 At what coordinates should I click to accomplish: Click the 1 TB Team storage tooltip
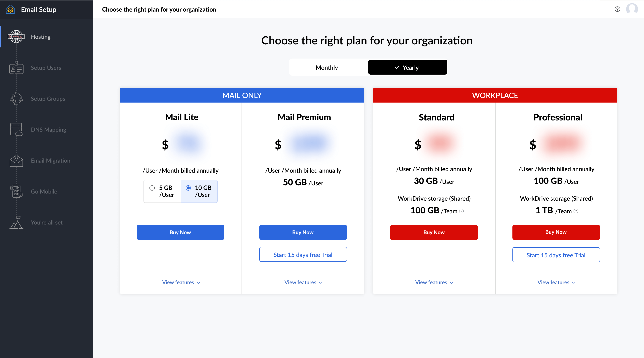pos(576,211)
